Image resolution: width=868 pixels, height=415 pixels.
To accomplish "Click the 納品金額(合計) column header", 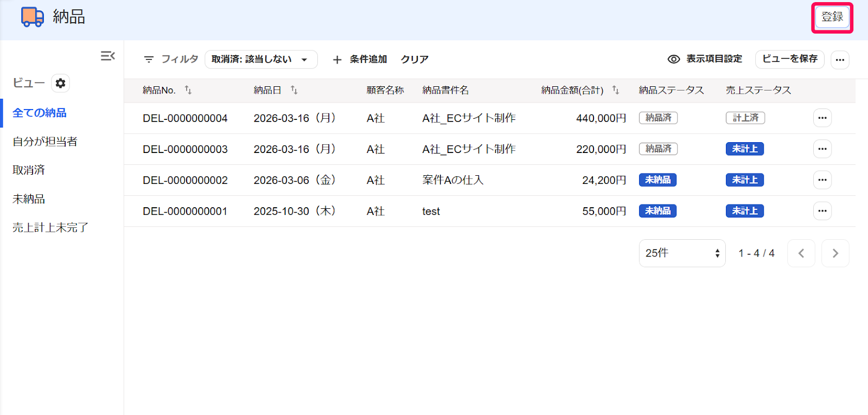I will point(572,90).
